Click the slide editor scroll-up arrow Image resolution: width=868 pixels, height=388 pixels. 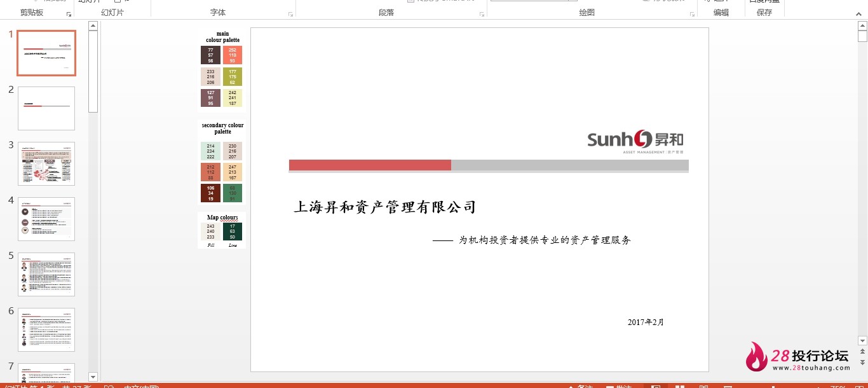[x=862, y=26]
